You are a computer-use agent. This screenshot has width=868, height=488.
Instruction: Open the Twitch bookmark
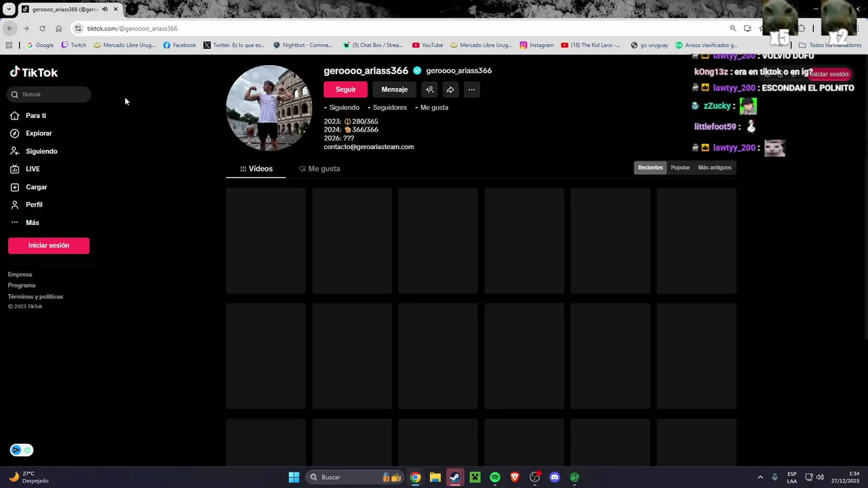74,45
